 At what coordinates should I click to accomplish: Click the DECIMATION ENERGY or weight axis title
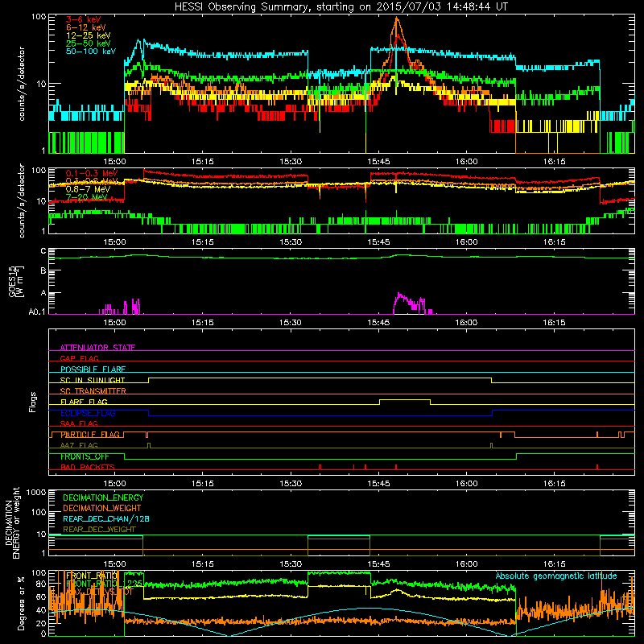click(x=12, y=522)
